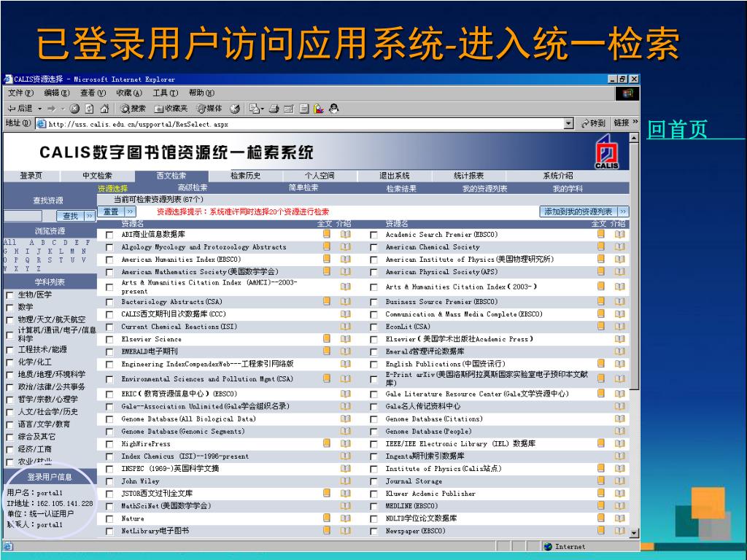The width and height of the screenshot is (747, 560).
Task: Expand the 链接 links toolbar chevron
Action: [x=635, y=123]
